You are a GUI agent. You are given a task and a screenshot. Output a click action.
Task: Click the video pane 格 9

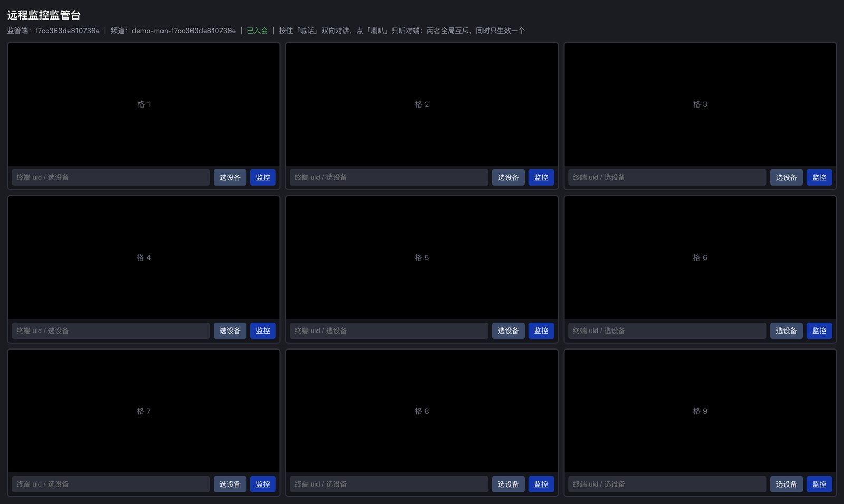tap(700, 411)
